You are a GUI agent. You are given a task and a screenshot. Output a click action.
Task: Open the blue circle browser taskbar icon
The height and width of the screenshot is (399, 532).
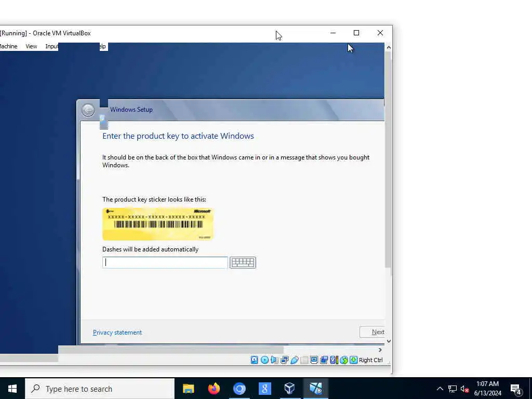point(239,389)
